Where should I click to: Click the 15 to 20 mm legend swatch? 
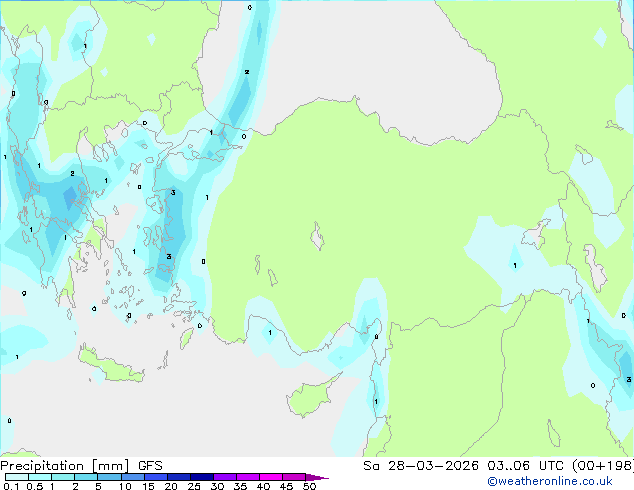coord(156,477)
